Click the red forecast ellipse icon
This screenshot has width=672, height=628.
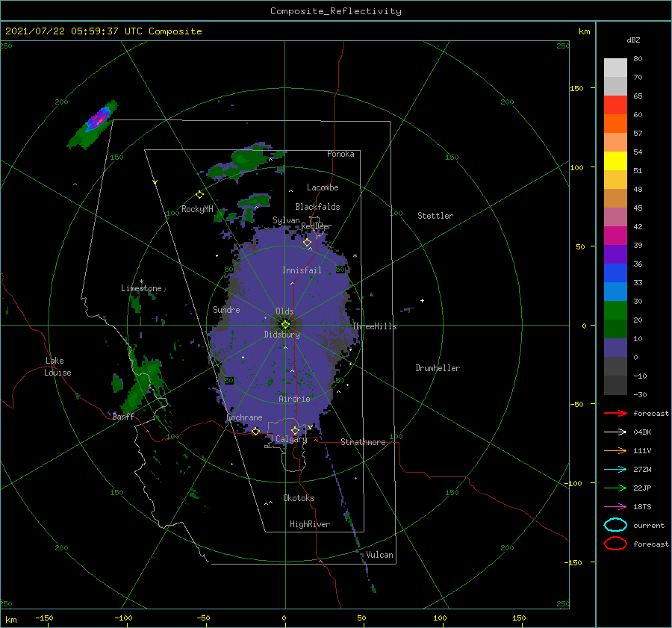point(615,544)
